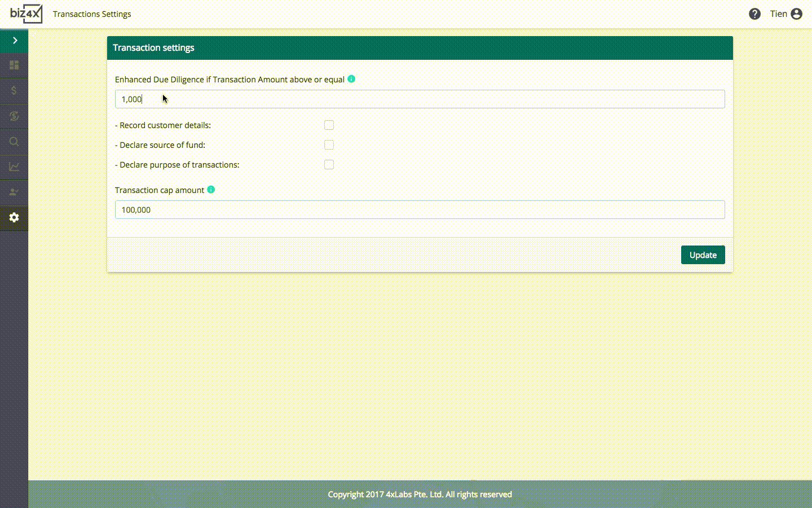The image size is (812, 508).
Task: Open the help question mark icon
Action: point(754,14)
